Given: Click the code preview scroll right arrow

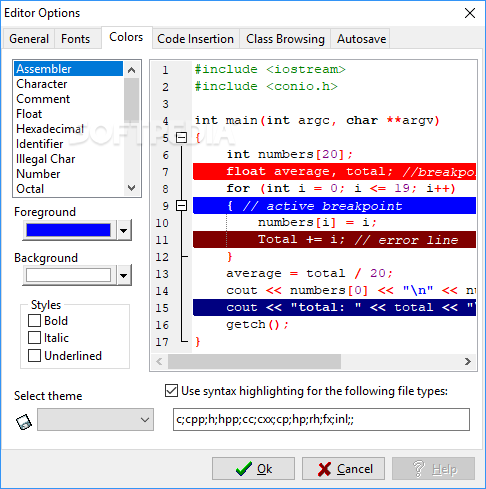Looking at the screenshot, I should coord(468,361).
